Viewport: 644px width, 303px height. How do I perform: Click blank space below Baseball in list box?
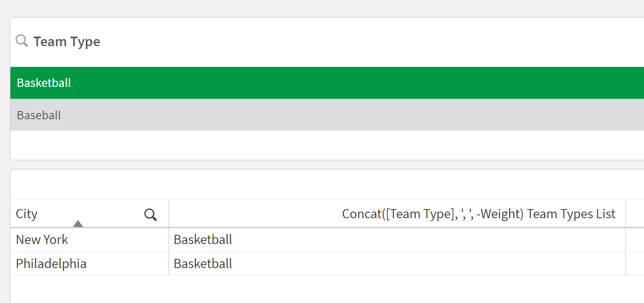(291, 145)
